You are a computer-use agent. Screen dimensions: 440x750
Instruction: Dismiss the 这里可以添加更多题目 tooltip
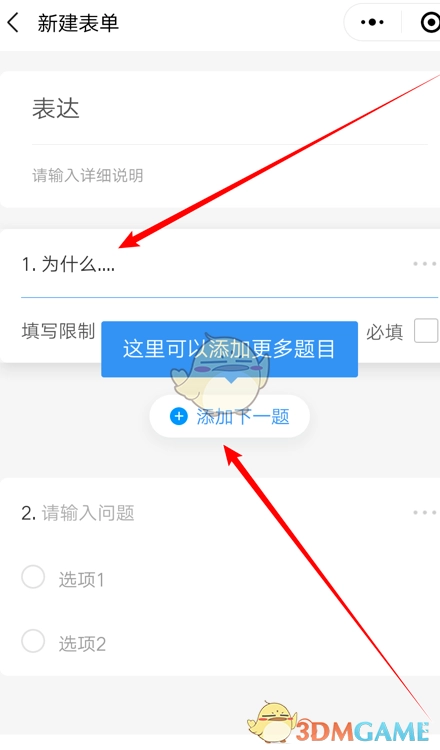(x=230, y=349)
